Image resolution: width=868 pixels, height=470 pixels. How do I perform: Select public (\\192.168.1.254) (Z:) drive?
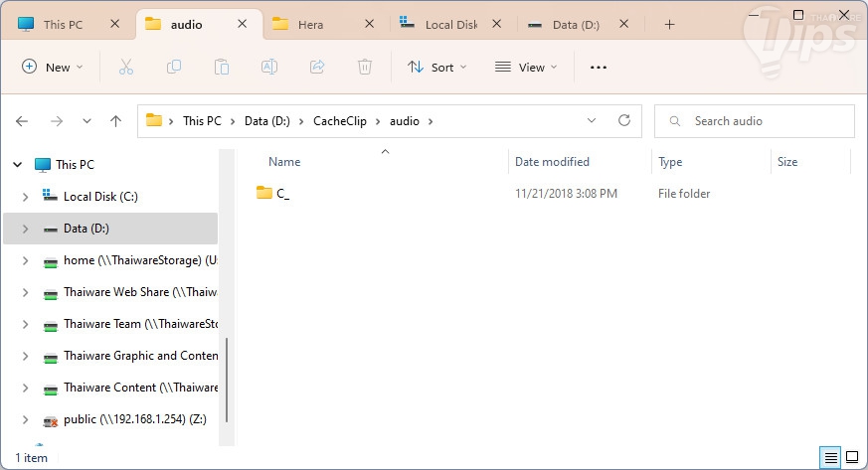[135, 419]
